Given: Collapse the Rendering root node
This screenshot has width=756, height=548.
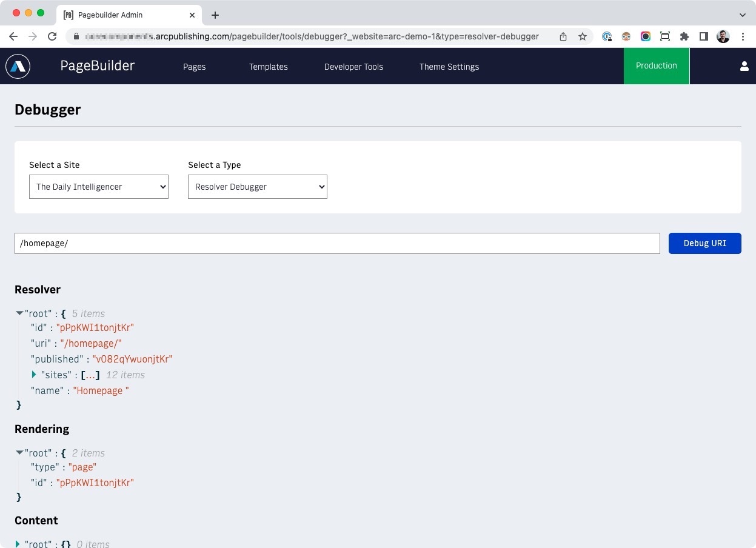Looking at the screenshot, I should [x=19, y=453].
